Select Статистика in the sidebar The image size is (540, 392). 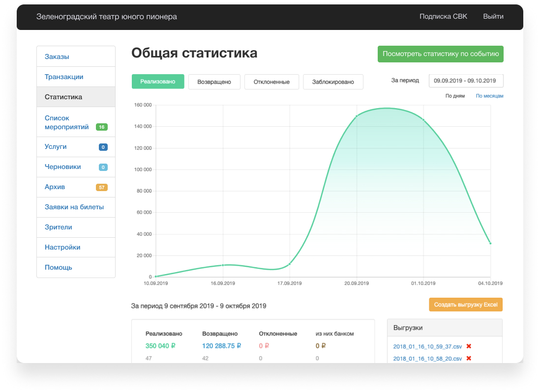click(x=76, y=97)
